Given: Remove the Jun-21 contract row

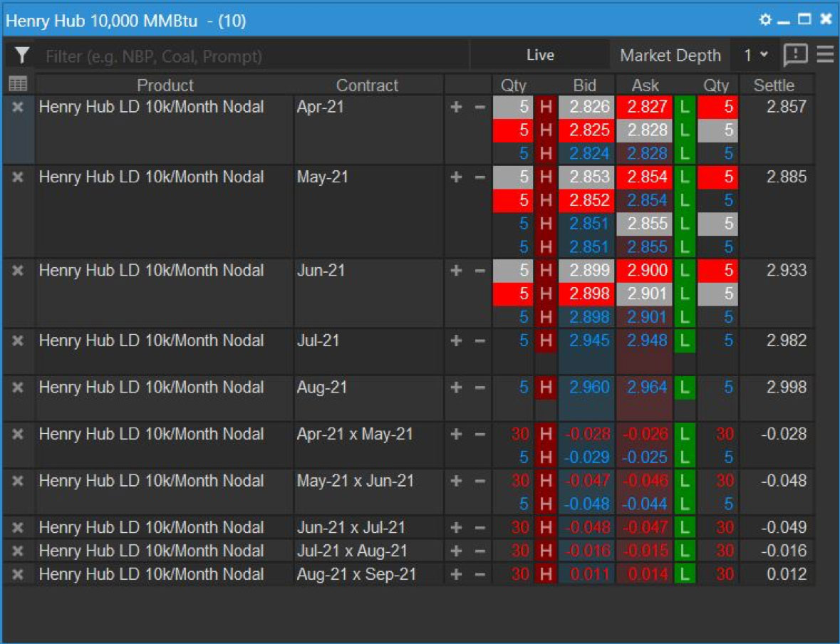Looking at the screenshot, I should (18, 270).
